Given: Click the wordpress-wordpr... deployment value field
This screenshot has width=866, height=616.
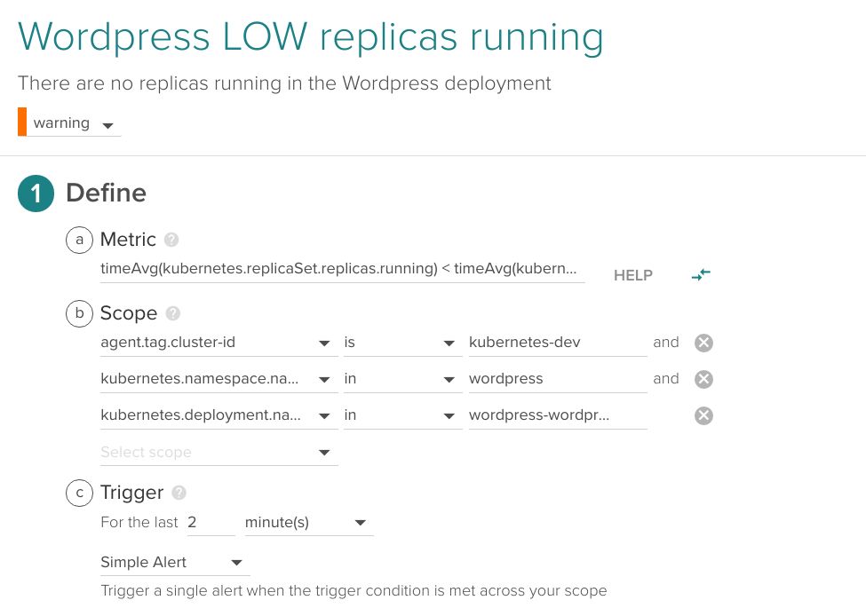Looking at the screenshot, I should tap(558, 415).
